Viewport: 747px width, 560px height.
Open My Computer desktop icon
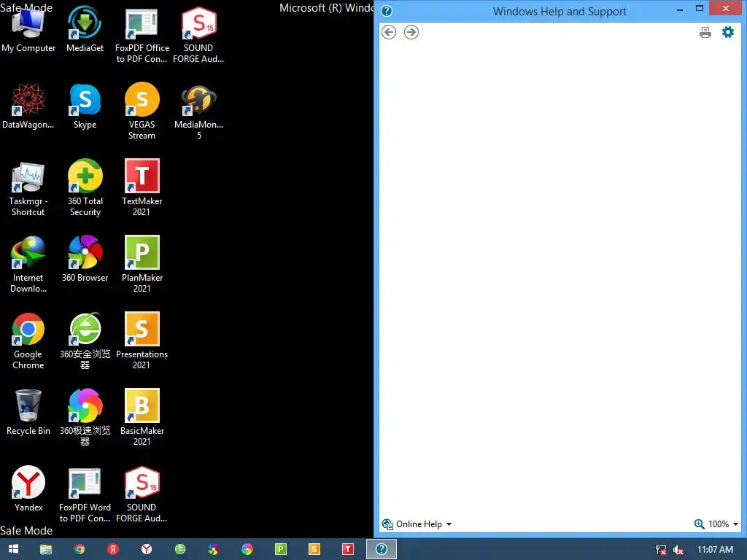pyautogui.click(x=28, y=29)
